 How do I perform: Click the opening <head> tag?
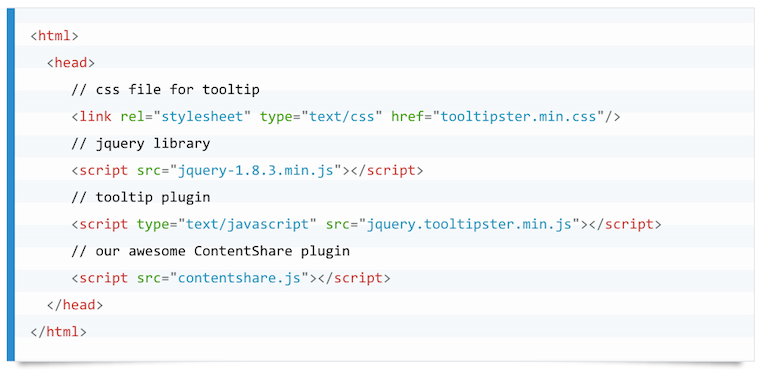(71, 63)
